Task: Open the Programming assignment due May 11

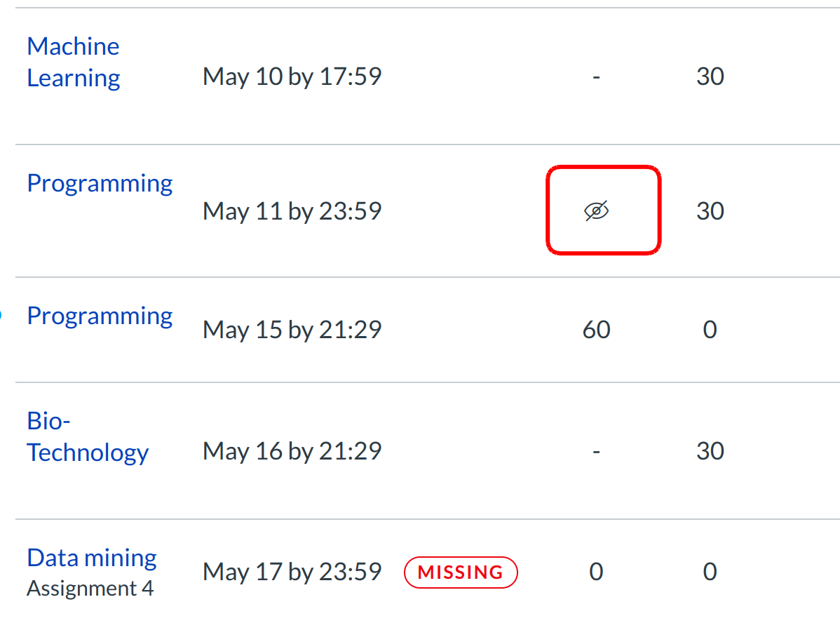Action: pyautogui.click(x=100, y=183)
